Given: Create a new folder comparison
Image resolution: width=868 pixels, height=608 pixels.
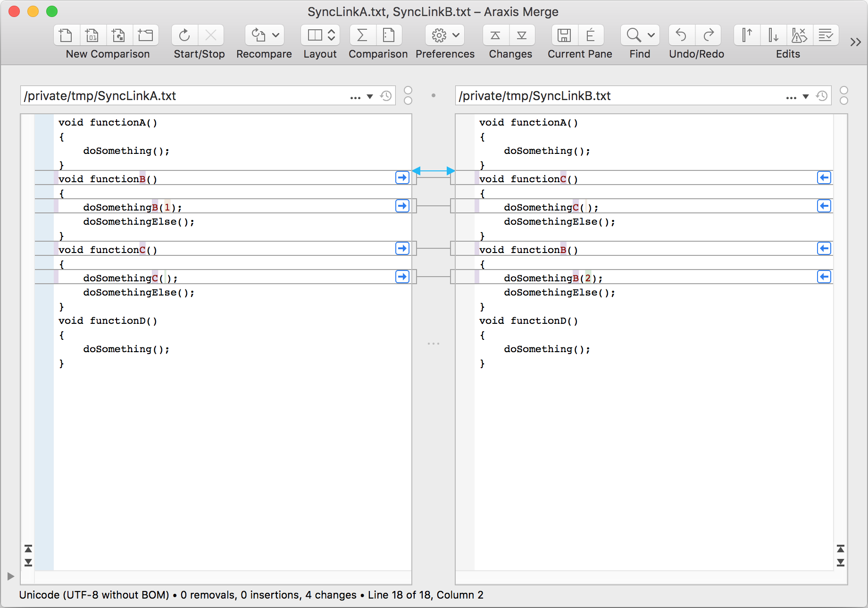Looking at the screenshot, I should pos(146,35).
